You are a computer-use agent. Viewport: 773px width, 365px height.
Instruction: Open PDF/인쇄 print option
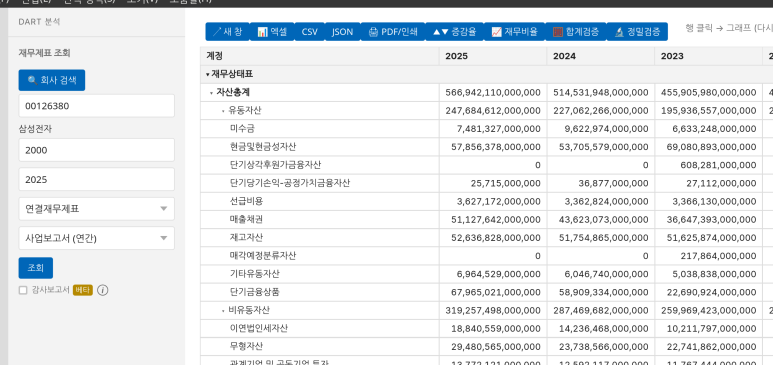coord(392,32)
